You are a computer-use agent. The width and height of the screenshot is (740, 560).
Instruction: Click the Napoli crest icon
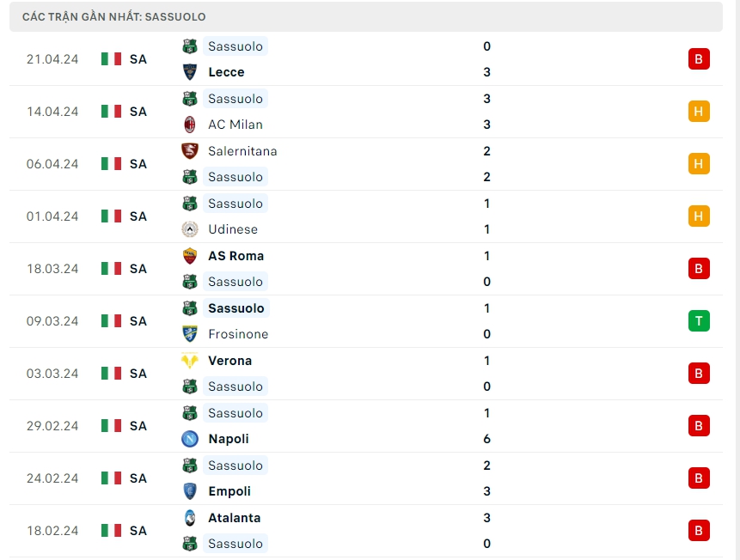[190, 439]
